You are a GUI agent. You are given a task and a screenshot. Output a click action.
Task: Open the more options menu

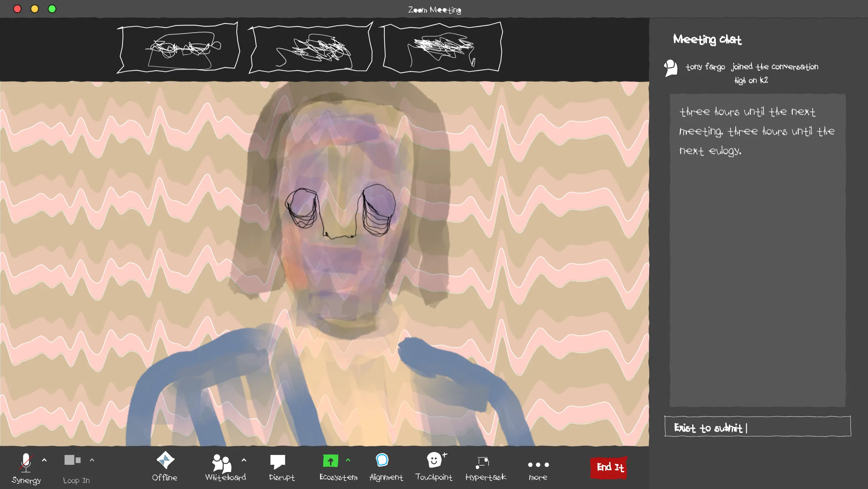tap(538, 464)
